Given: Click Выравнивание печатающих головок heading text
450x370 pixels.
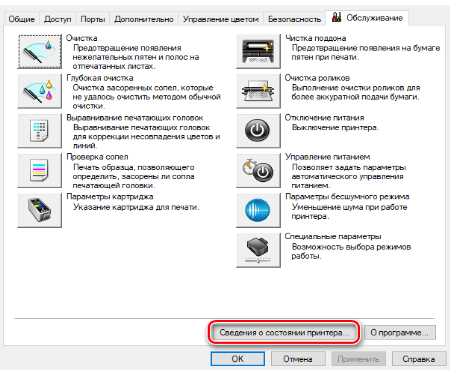Looking at the screenshot, I should [135, 117].
